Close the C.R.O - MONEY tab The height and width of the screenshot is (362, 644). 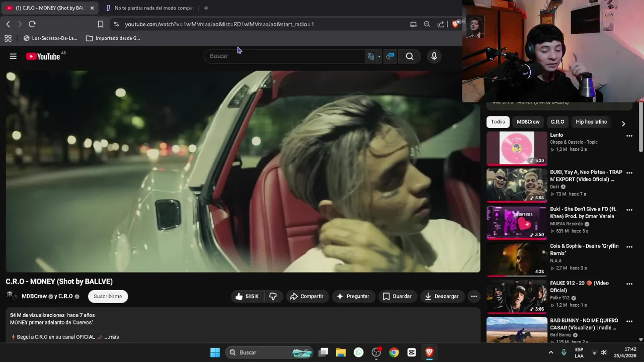(x=92, y=8)
